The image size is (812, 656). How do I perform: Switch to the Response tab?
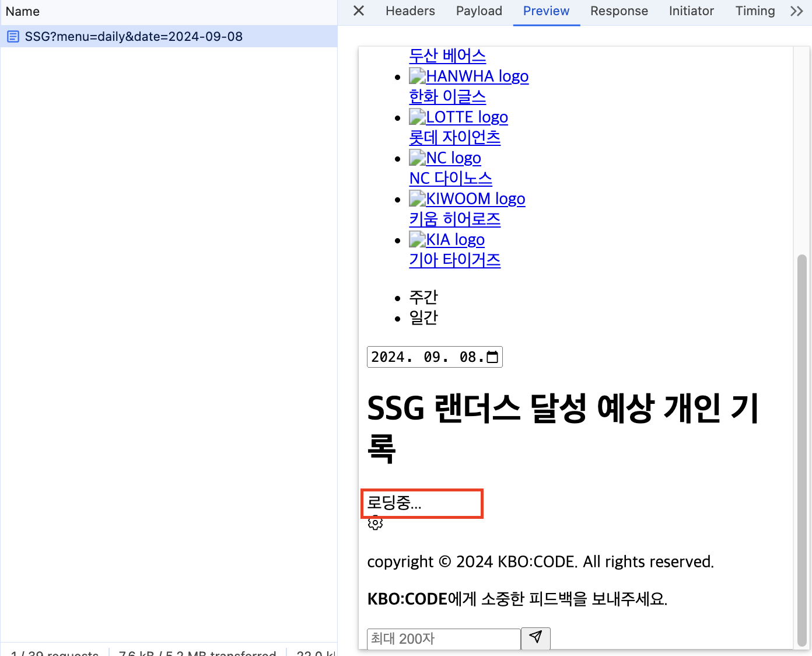(619, 11)
